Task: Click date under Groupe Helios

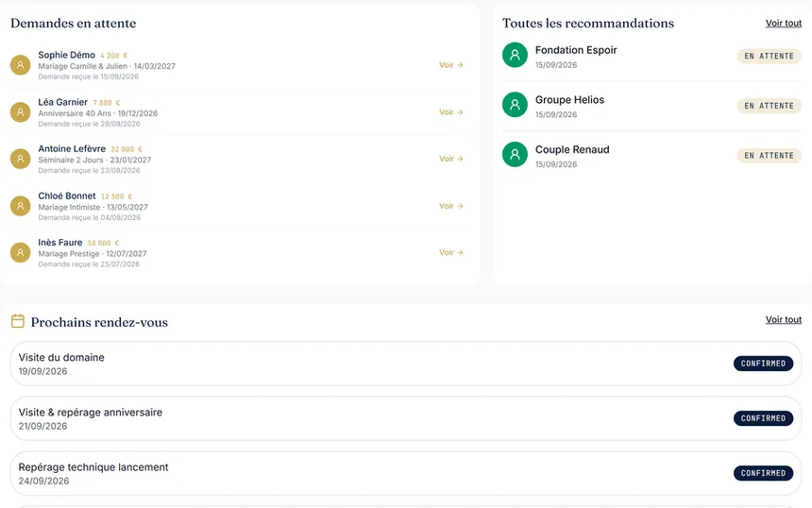Action: [x=556, y=114]
